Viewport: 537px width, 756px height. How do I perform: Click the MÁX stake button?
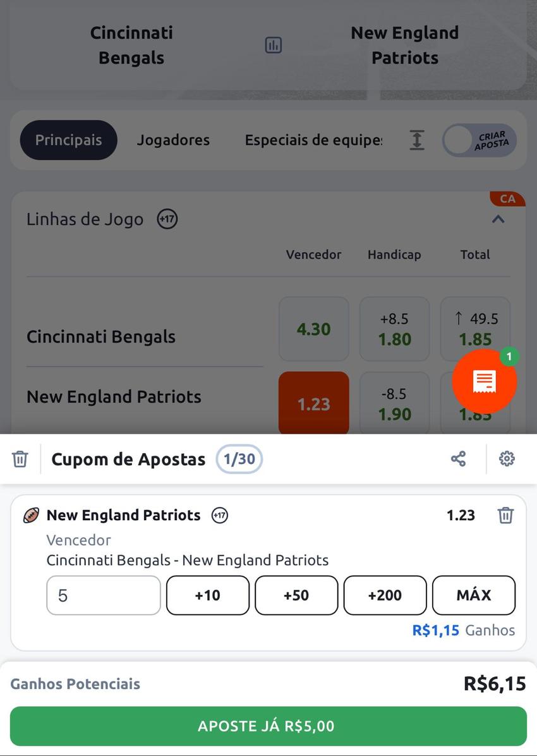point(474,595)
